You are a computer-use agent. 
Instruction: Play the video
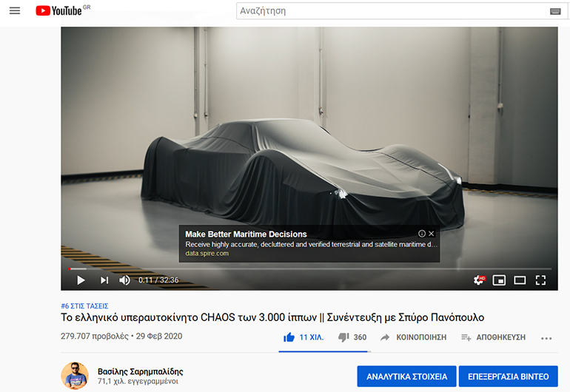click(81, 280)
